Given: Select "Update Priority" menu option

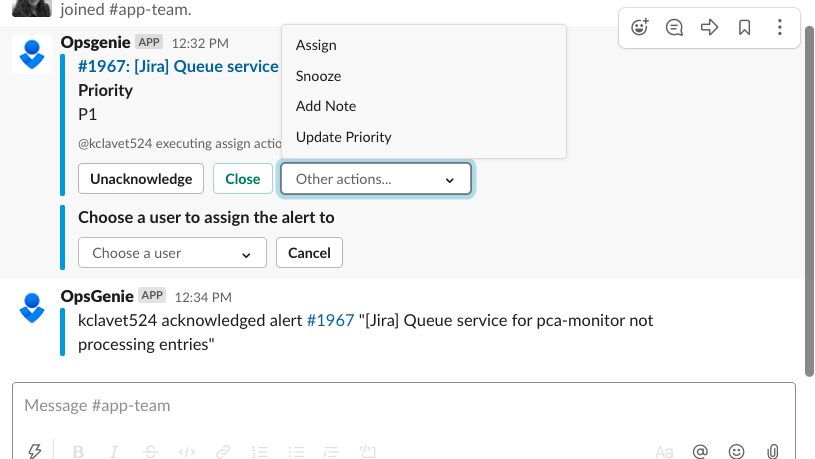Looking at the screenshot, I should pos(343,137).
